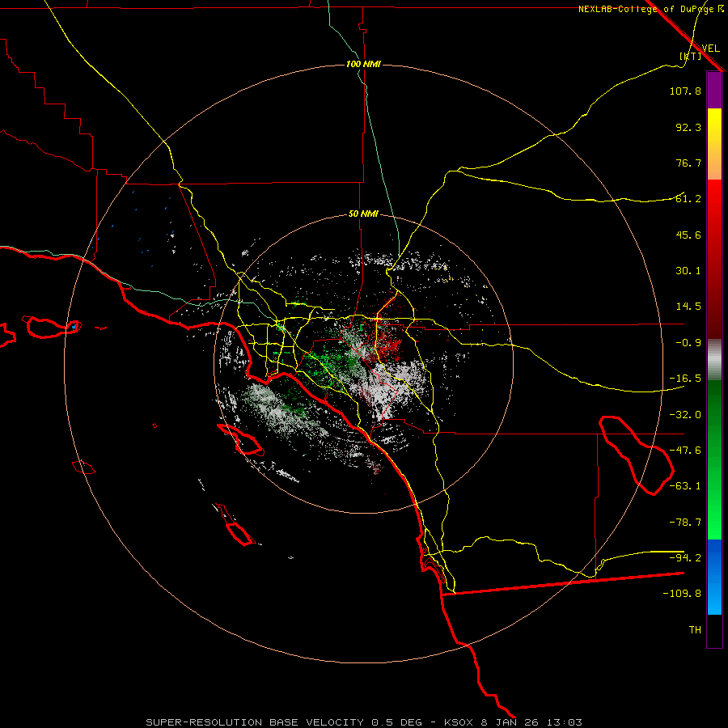Click the 13:03 timestamp in the caption
The height and width of the screenshot is (728, 728).
coord(564,722)
